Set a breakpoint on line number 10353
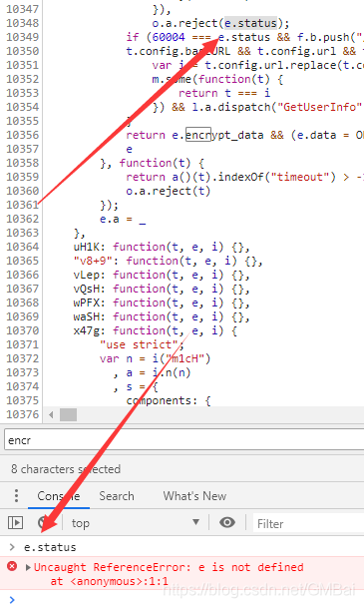Screen dimensions: 364x608 click(23, 93)
